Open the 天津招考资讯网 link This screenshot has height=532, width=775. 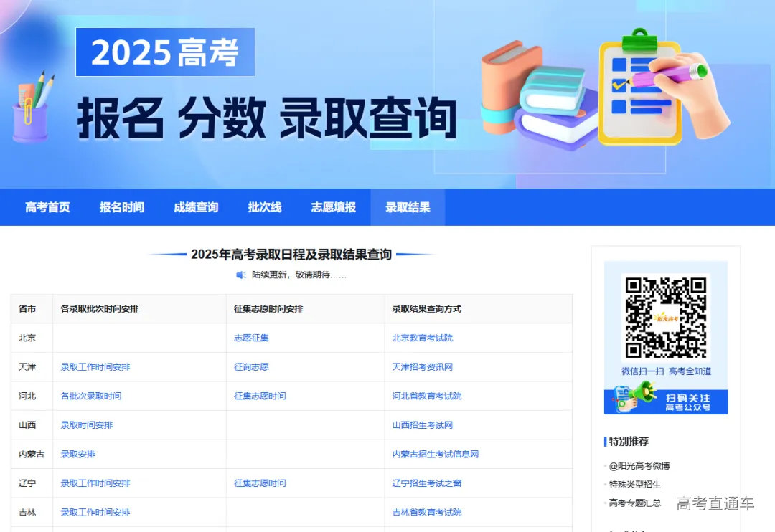423,366
